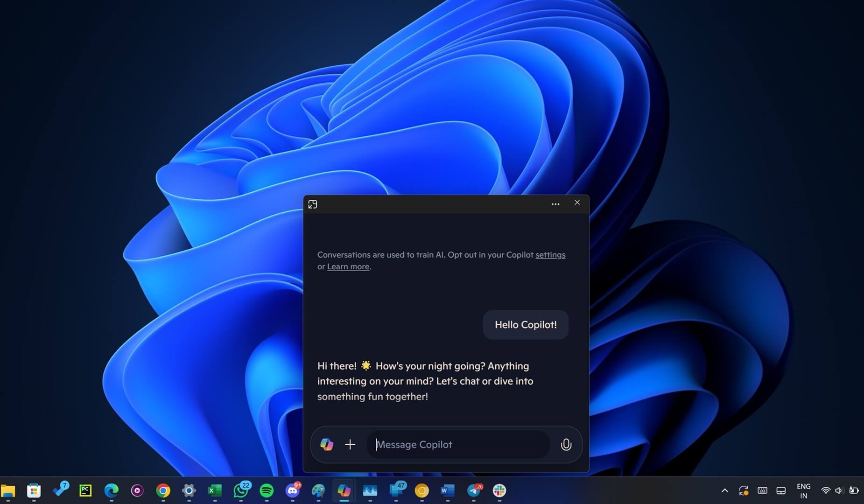The image size is (864, 504).
Task: Open the volume speaker tray icon
Action: 839,490
